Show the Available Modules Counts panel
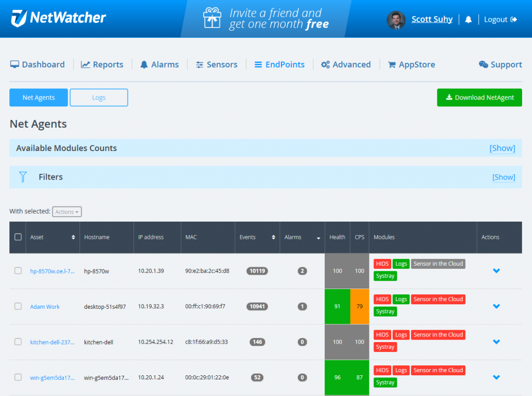This screenshot has height=396, width=532. 502,148
